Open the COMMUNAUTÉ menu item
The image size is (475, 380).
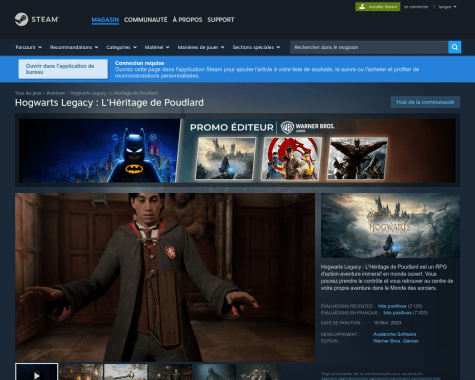146,20
